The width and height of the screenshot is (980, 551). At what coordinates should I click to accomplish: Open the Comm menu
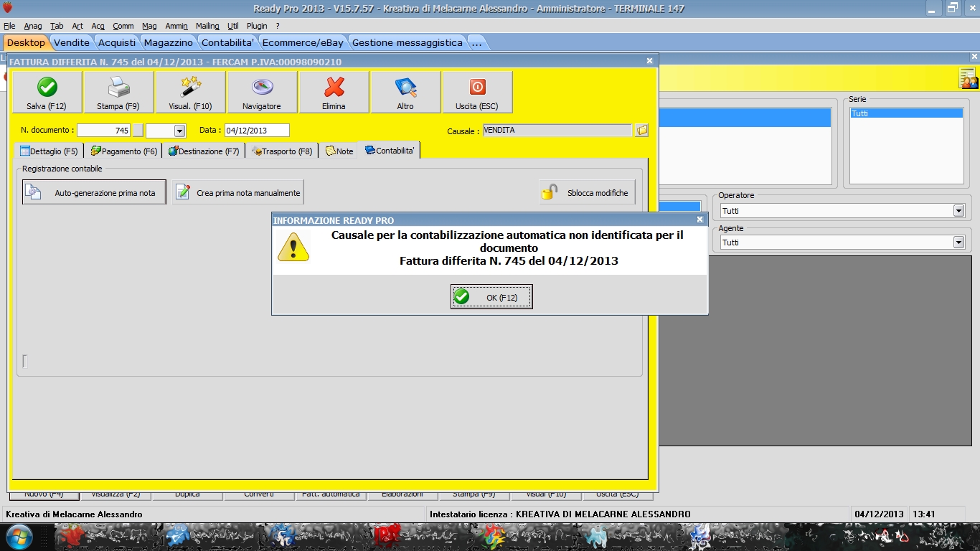(x=123, y=26)
